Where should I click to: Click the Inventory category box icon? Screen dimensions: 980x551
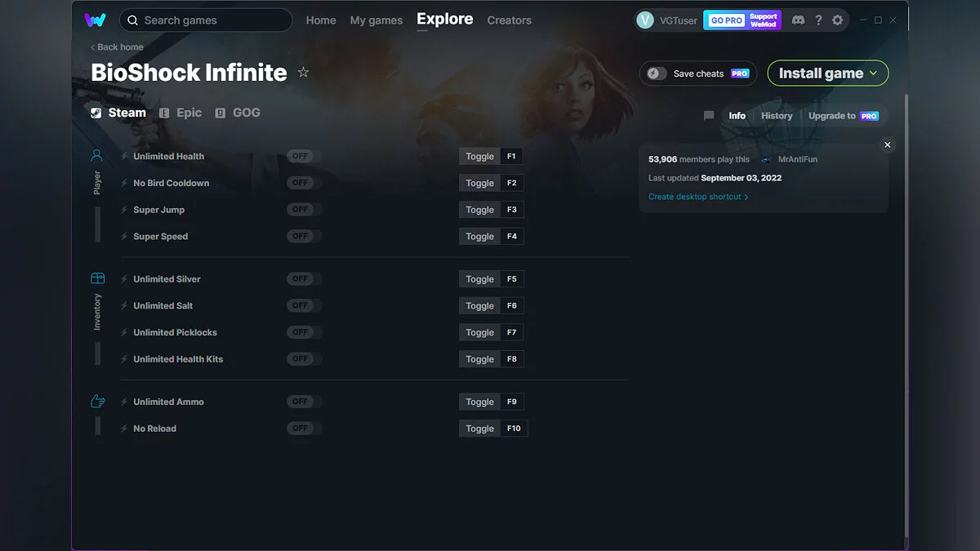pos(97,278)
